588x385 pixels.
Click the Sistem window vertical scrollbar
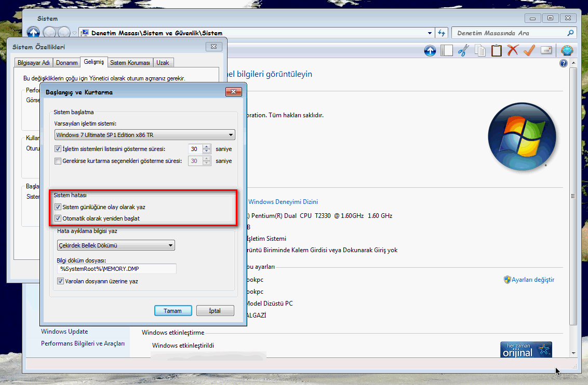[573, 196]
